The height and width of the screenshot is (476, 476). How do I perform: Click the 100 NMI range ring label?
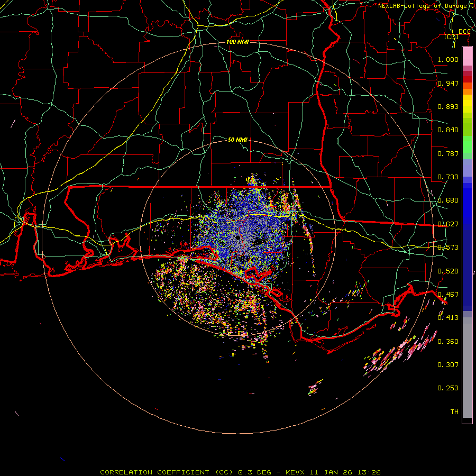pyautogui.click(x=237, y=42)
